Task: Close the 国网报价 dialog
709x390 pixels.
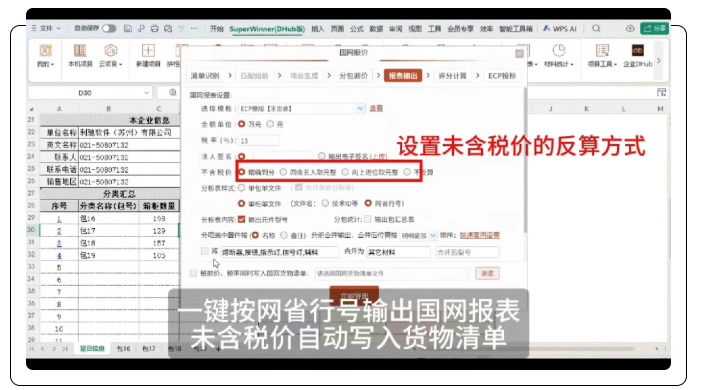Action: pos(520,53)
